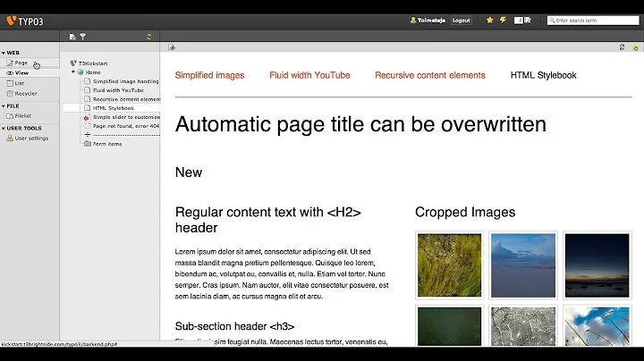The height and width of the screenshot is (361, 644).
Task: Open the blue sky and snow thumbnail
Action: 523,265
